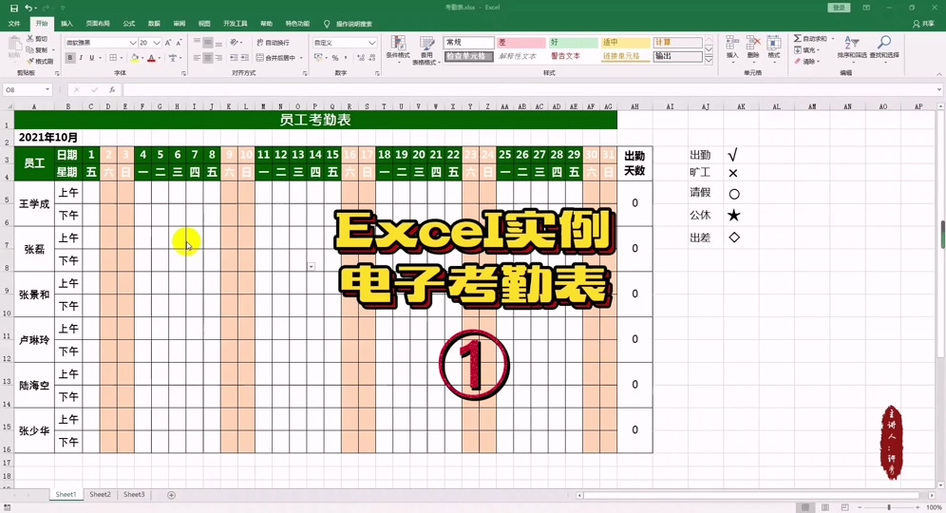The width and height of the screenshot is (946, 513).
Task: Apply the yellow fill color bucket
Action: 135,58
